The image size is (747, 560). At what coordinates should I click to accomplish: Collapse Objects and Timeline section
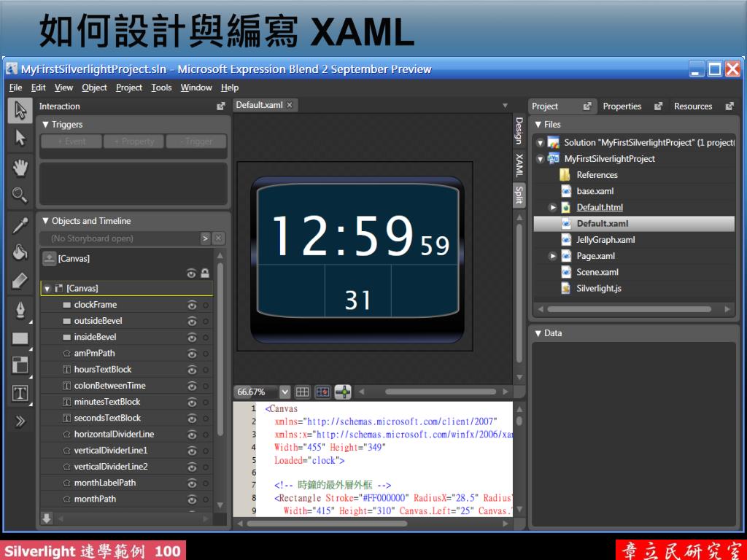[46, 221]
